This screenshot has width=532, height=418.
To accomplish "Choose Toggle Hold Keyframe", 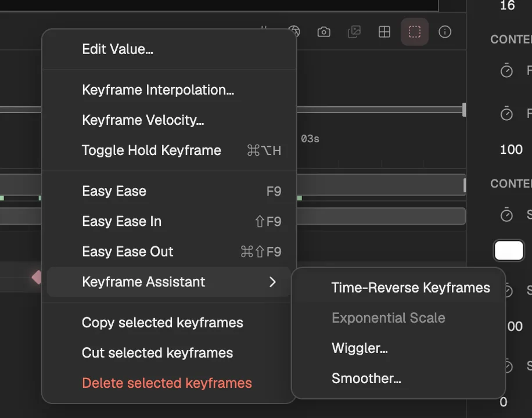I will coord(169,150).
